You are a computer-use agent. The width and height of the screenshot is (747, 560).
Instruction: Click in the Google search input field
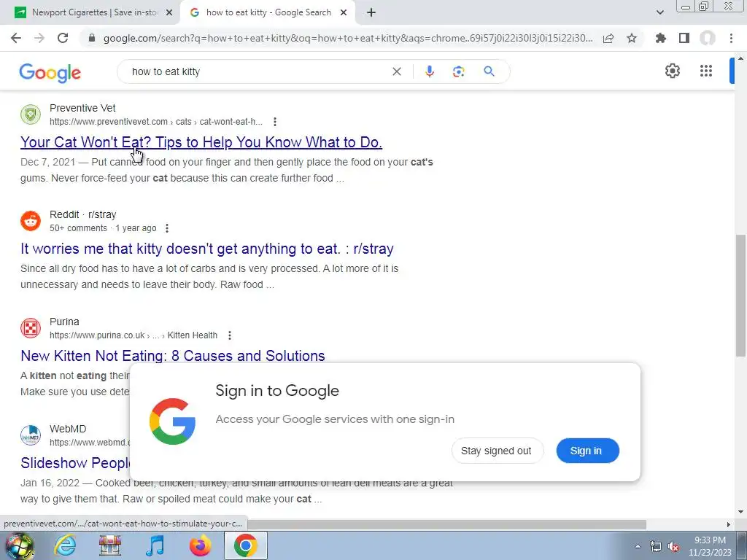[x=258, y=71]
